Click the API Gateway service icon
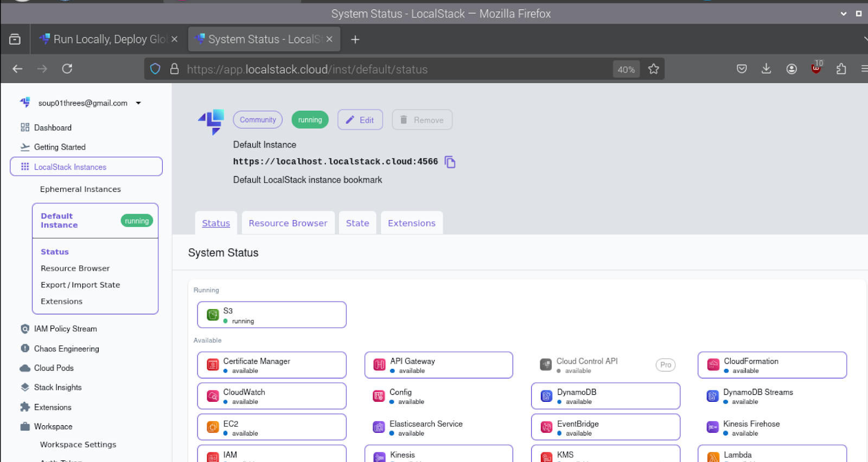Screen dimensions: 868x462 [380, 365]
